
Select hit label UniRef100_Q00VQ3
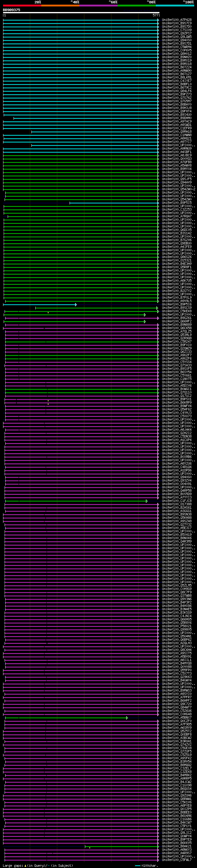(177, 159)
